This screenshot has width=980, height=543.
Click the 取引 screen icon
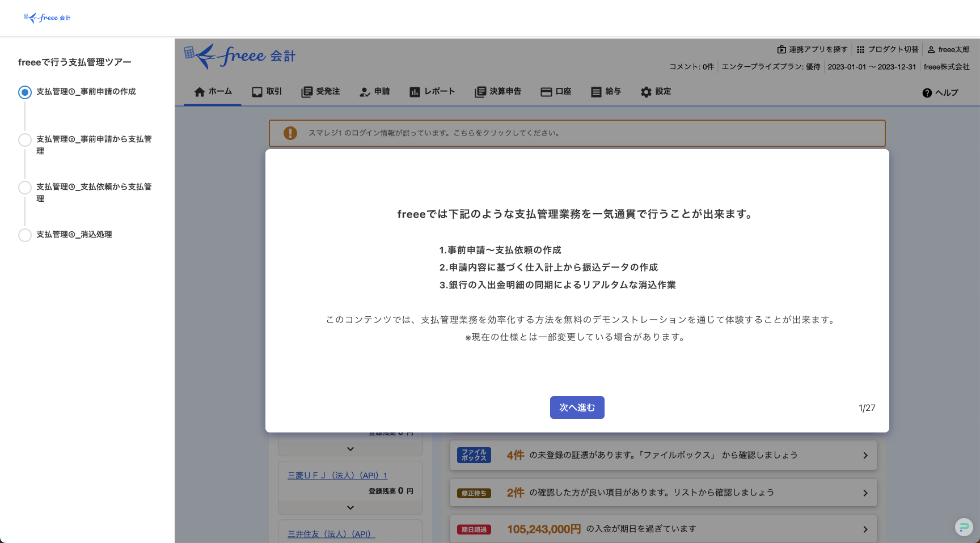(257, 92)
